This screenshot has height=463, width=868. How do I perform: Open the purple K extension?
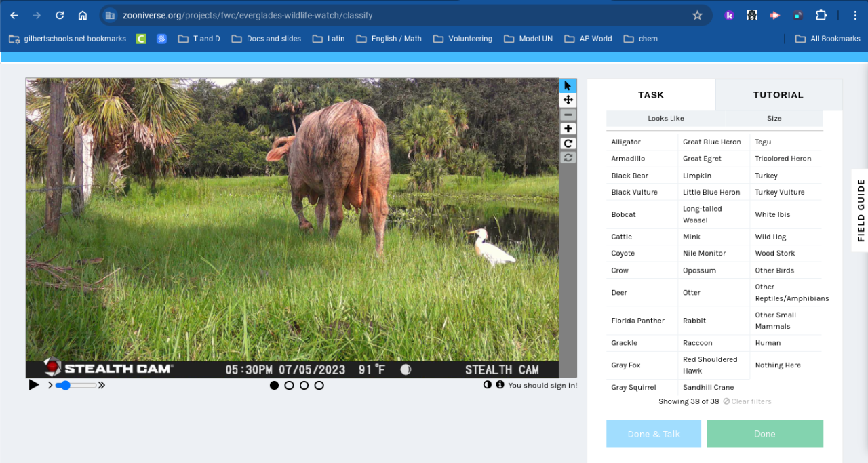(730, 15)
